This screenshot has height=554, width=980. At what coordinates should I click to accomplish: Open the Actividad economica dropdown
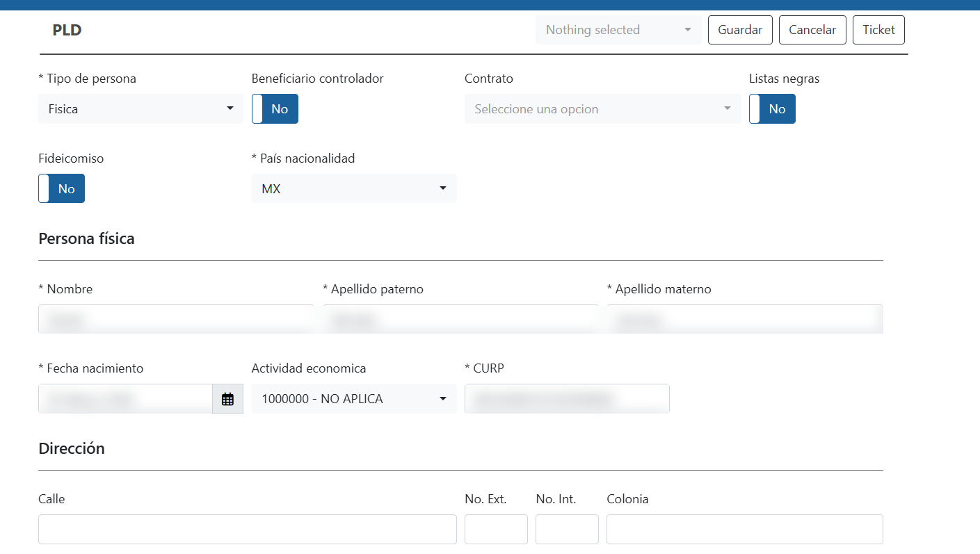(x=354, y=399)
